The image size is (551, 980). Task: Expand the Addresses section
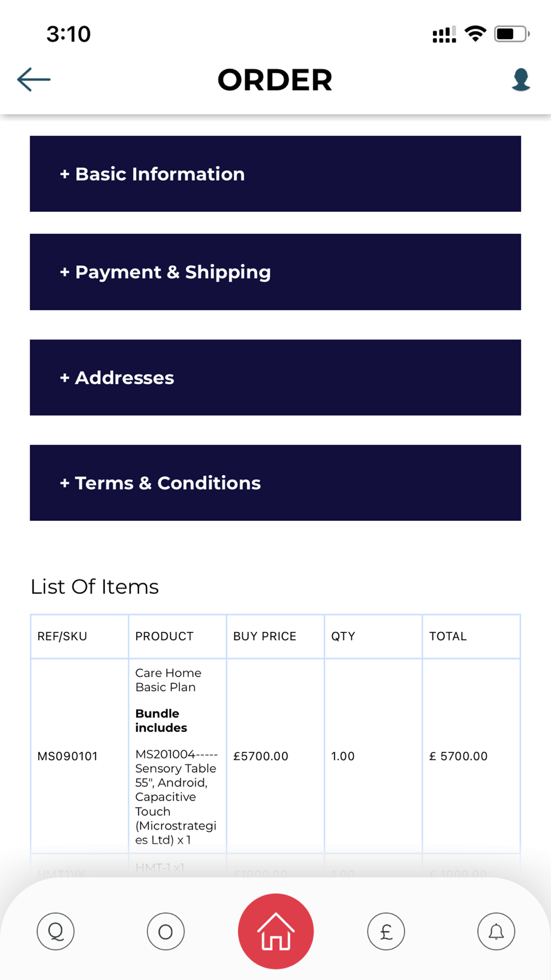tap(275, 378)
